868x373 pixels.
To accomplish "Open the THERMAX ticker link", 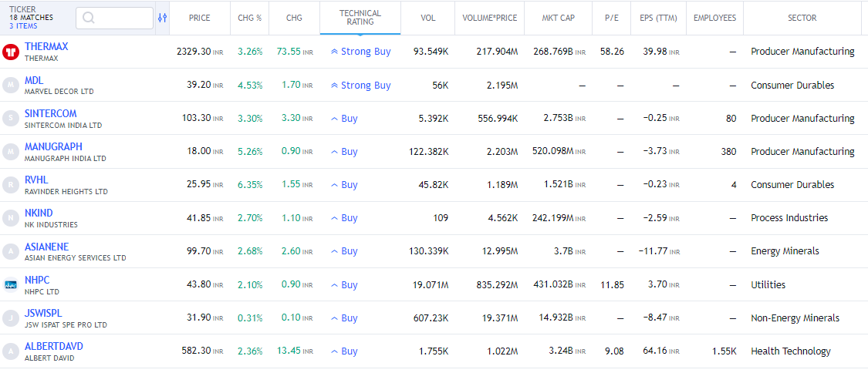I will coord(46,47).
